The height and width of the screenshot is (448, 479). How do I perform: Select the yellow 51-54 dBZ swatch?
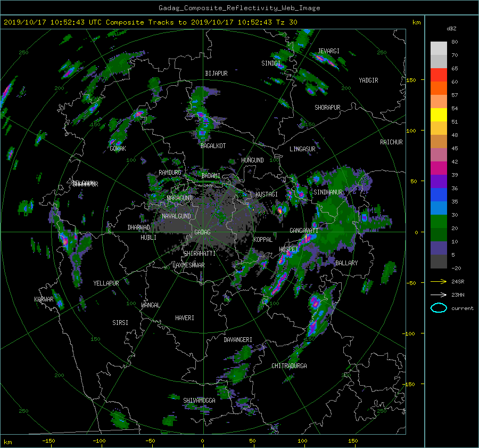439,115
